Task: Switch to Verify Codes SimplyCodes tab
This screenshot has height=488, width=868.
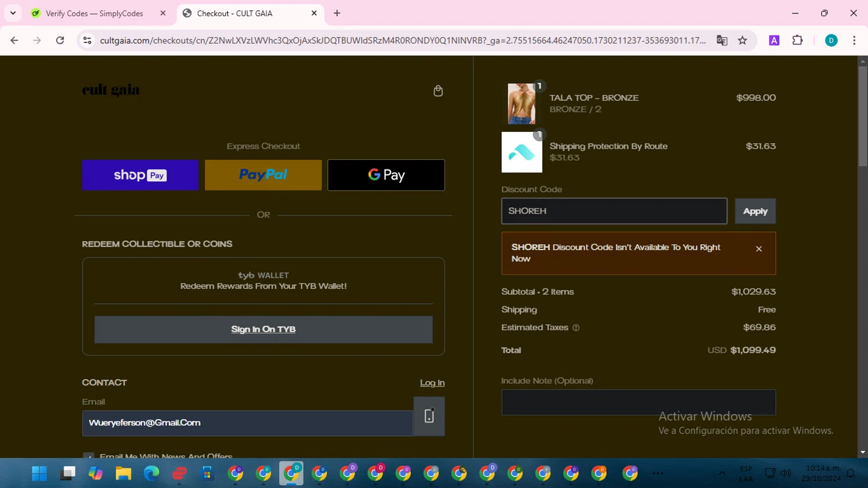Action: pos(94,13)
